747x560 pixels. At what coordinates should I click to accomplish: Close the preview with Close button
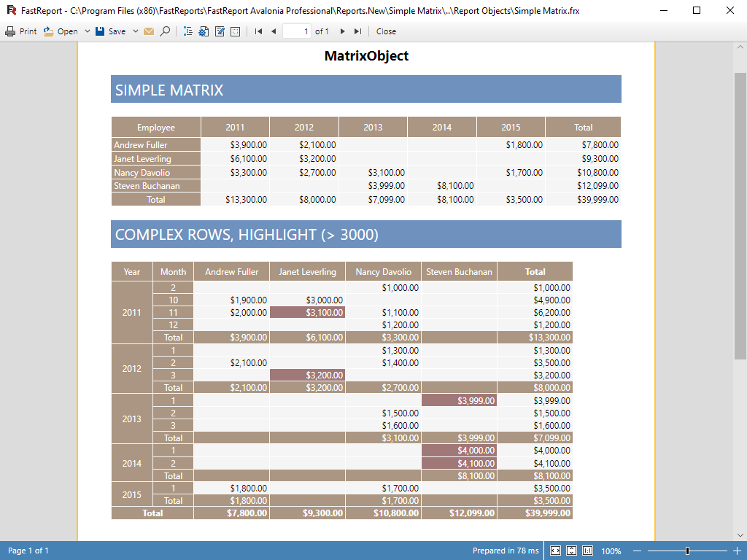coord(386,31)
